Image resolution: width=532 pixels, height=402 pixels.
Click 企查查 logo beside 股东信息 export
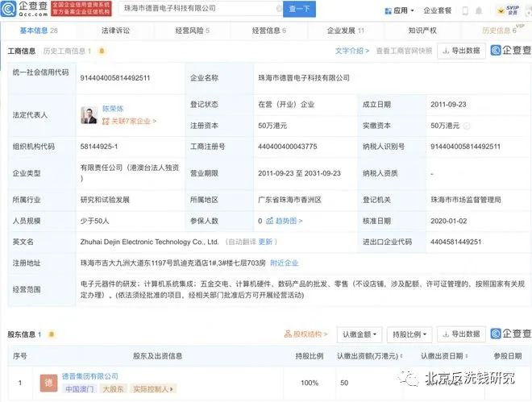(x=511, y=334)
